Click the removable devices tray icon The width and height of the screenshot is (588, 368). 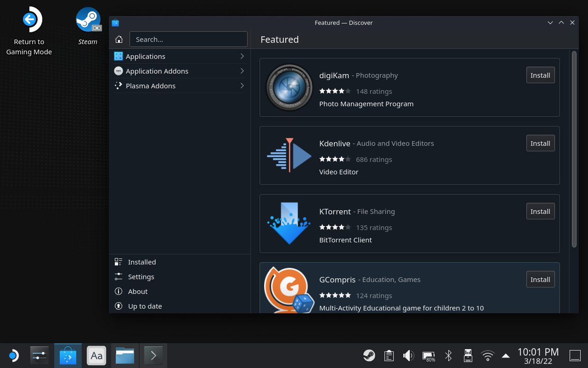[x=468, y=356]
